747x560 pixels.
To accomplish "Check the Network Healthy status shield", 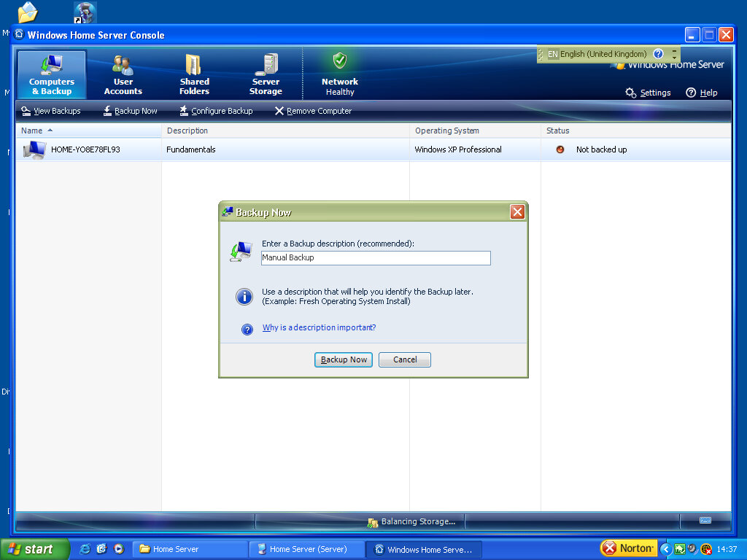I will 340,61.
